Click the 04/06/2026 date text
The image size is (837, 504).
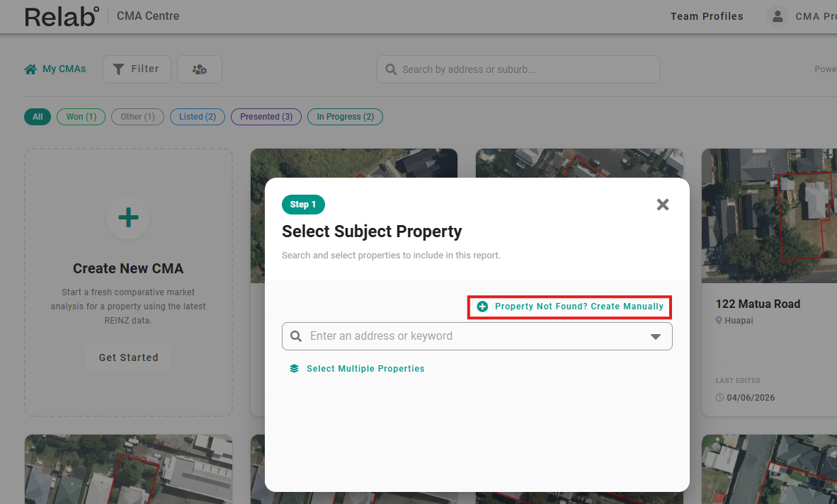[751, 398]
